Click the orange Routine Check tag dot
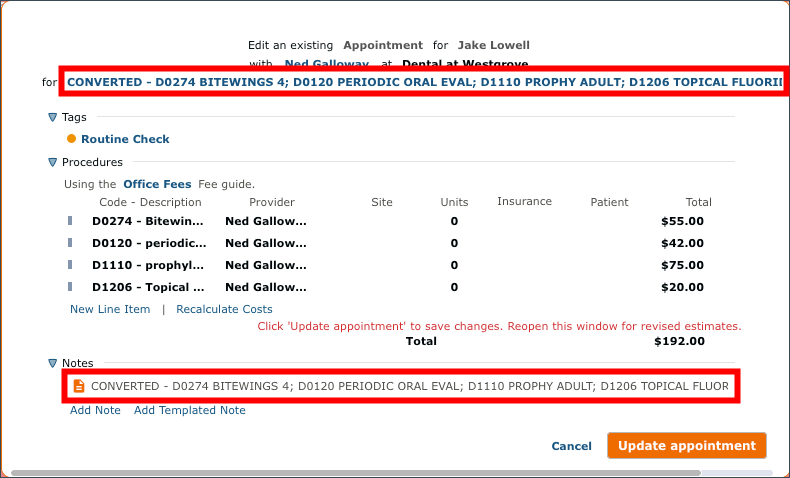The image size is (790, 478). [x=72, y=139]
